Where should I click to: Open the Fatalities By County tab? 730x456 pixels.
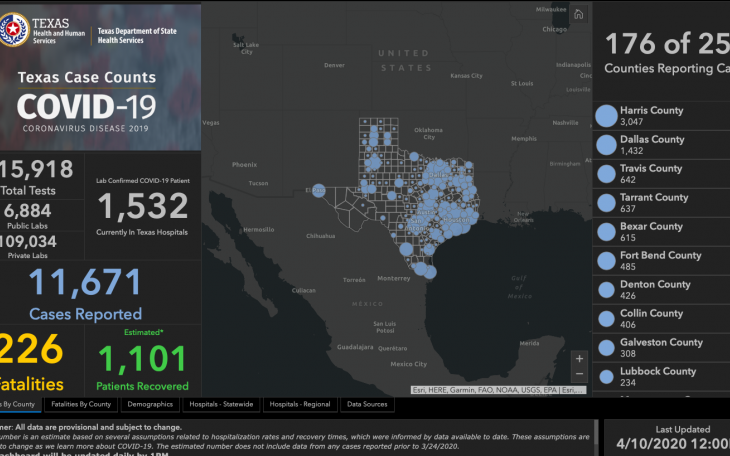(81, 405)
